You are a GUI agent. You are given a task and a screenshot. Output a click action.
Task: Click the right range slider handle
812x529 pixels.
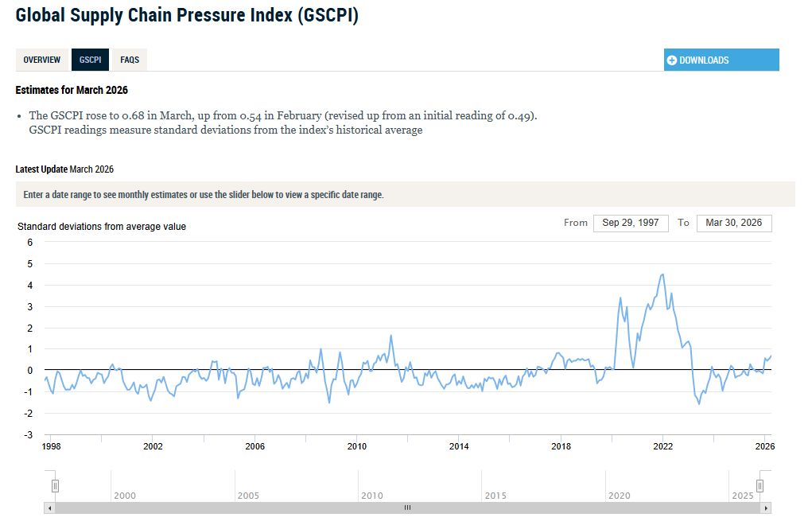[x=760, y=485]
